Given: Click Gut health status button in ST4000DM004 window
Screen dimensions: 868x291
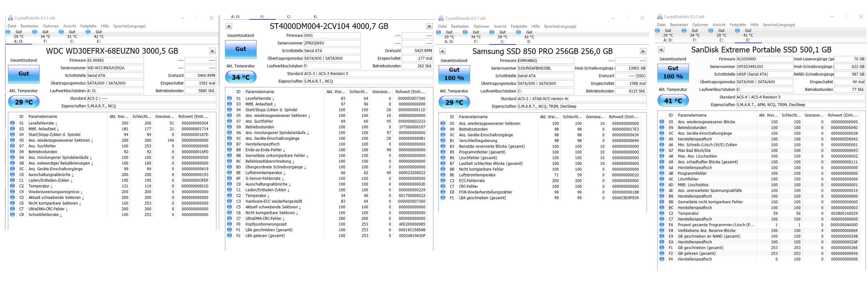Looking at the screenshot, I should [241, 49].
